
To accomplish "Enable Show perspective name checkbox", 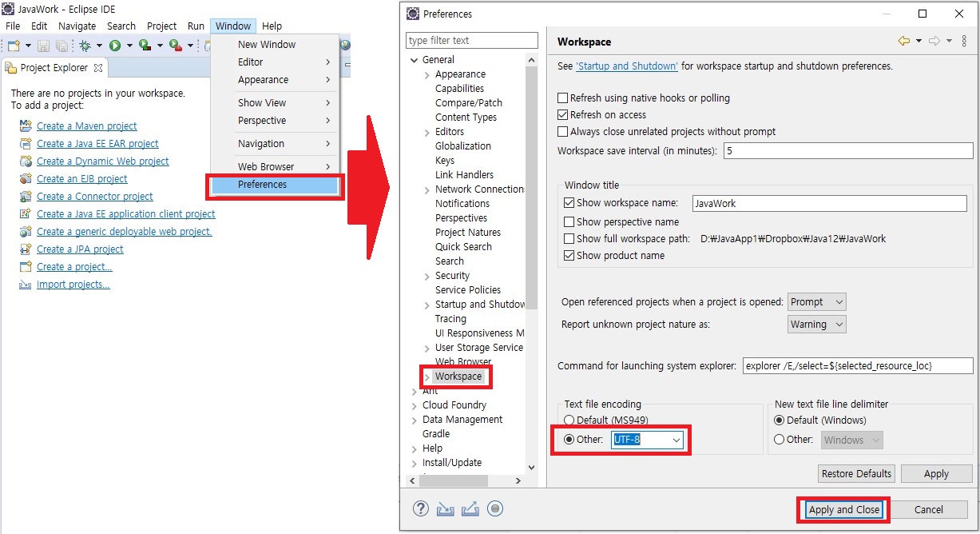I will [x=569, y=221].
